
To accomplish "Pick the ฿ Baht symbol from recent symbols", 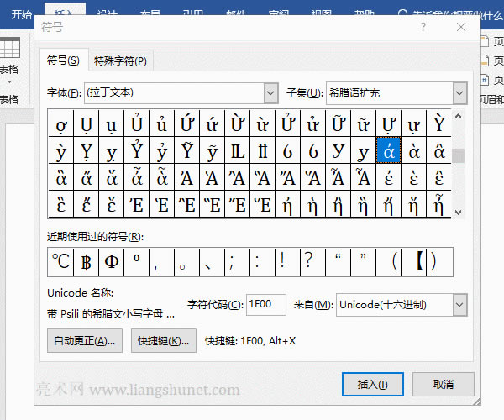I will coord(87,262).
